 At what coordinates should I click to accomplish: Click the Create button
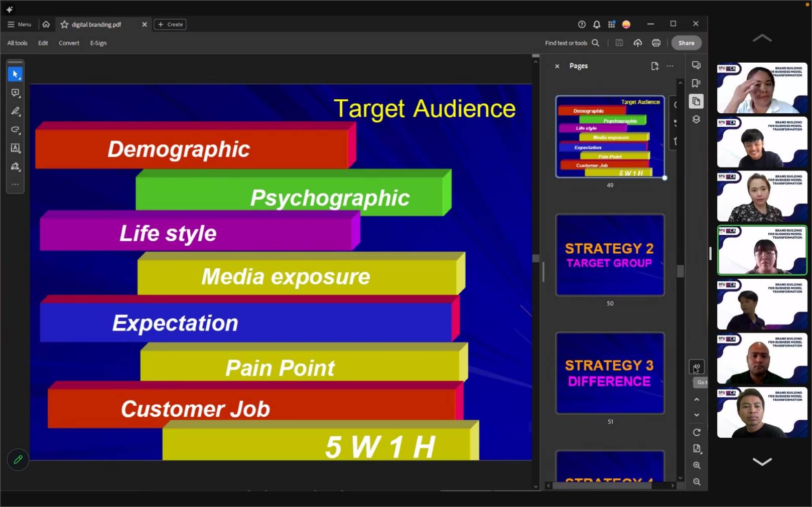click(170, 24)
